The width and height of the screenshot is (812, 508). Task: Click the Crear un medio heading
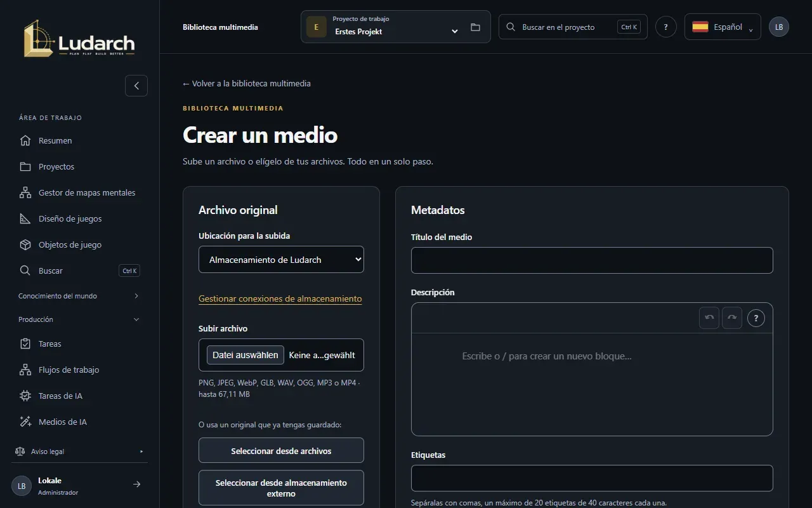point(260,135)
